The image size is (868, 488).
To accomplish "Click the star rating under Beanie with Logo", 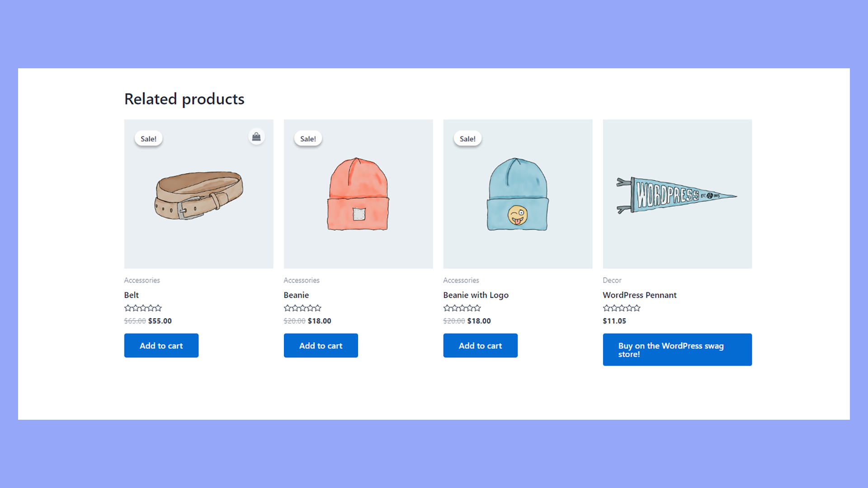I will pos(462,308).
